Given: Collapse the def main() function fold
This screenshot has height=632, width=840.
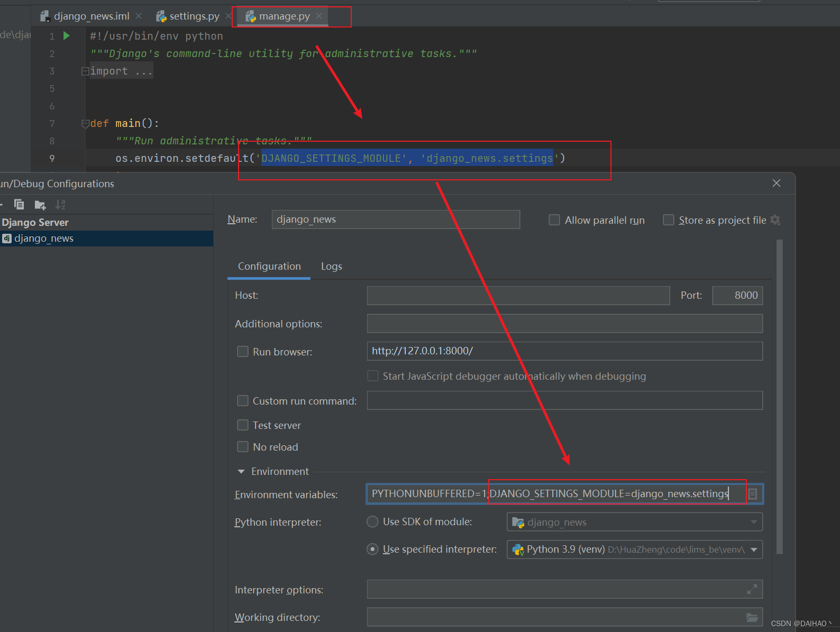Looking at the screenshot, I should tap(85, 124).
